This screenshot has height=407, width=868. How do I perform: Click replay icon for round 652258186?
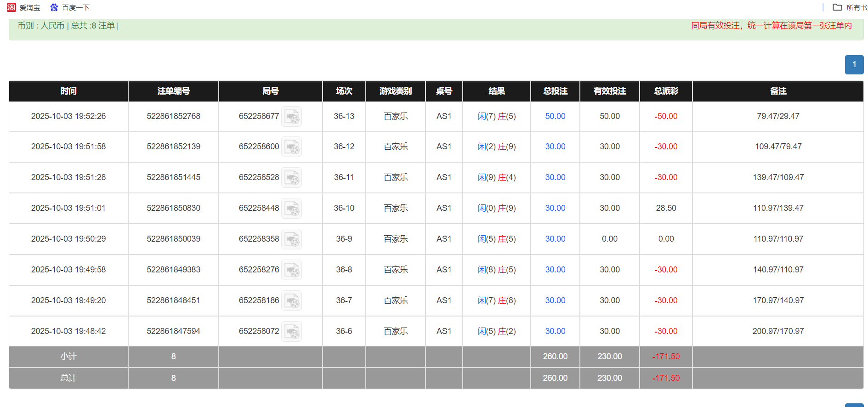291,301
